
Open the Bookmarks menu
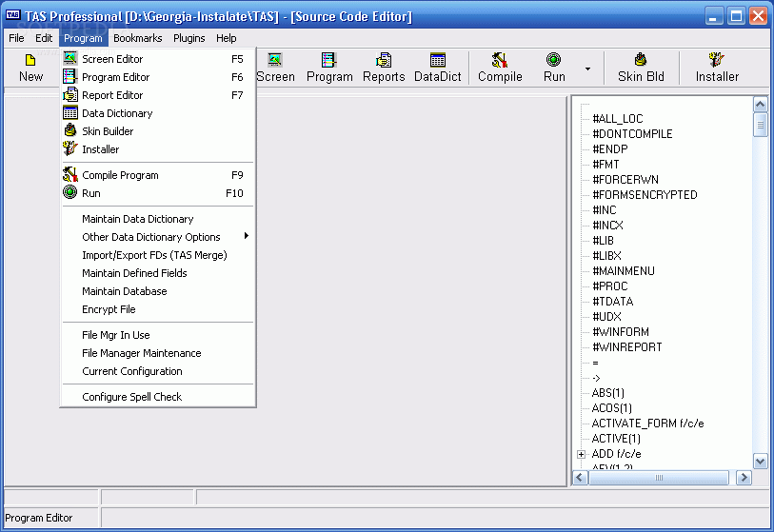pyautogui.click(x=138, y=38)
